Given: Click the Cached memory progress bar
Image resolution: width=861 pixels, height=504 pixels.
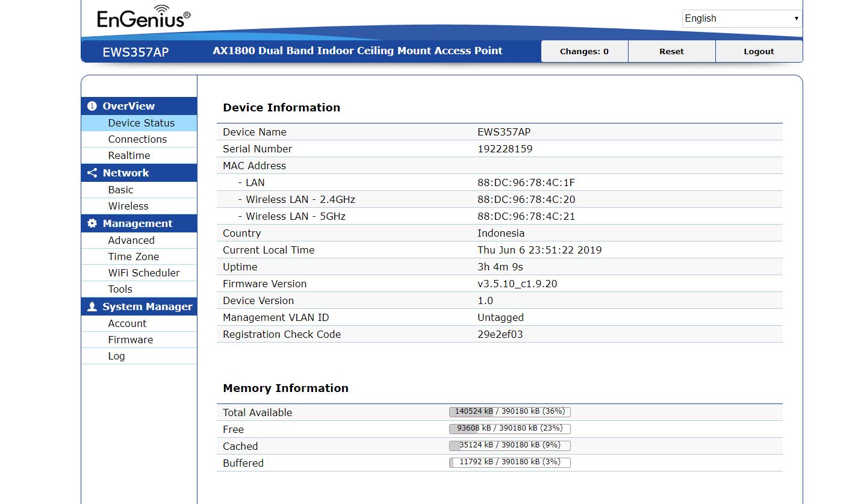Looking at the screenshot, I should pos(510,446).
